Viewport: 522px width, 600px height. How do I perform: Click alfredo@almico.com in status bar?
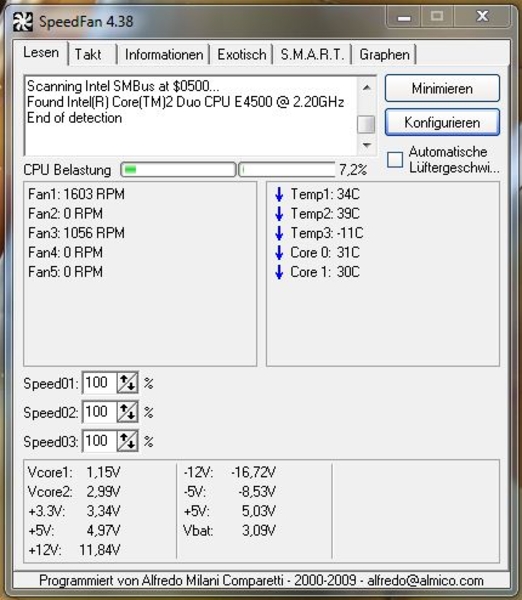[x=425, y=580]
